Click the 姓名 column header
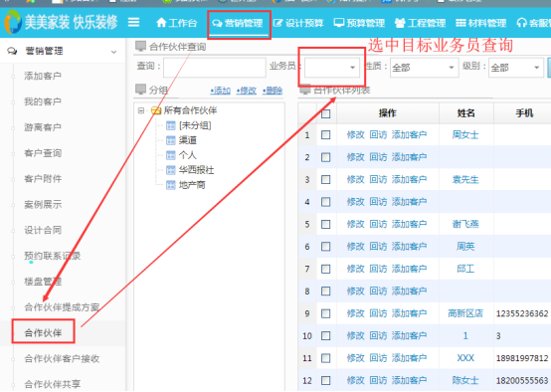 pyautogui.click(x=465, y=113)
